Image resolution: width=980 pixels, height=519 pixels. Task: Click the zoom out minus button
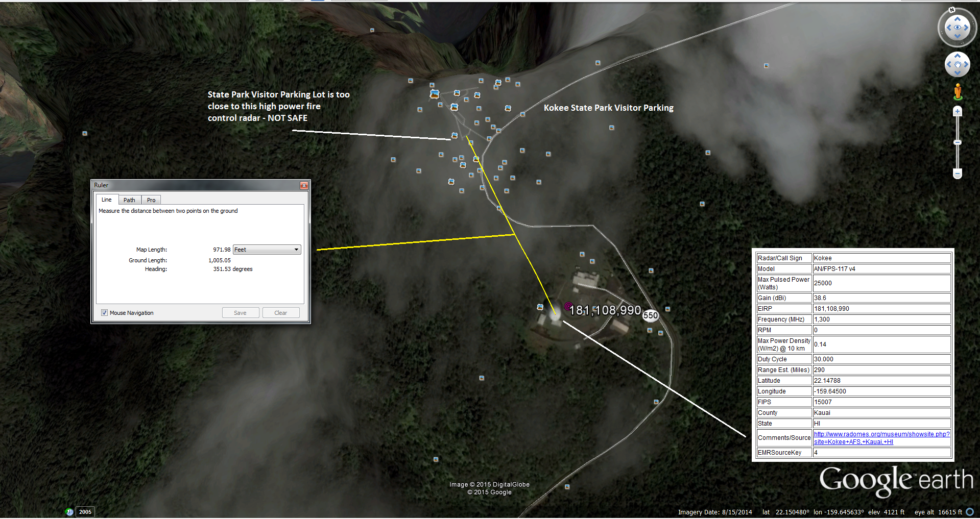pyautogui.click(x=958, y=174)
